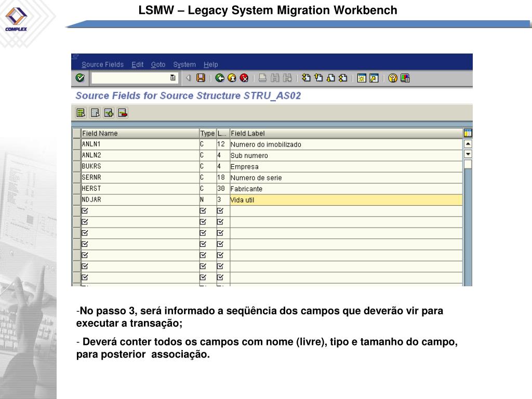
Task: Click the Generate Shortcut icon
Action: (x=374, y=78)
